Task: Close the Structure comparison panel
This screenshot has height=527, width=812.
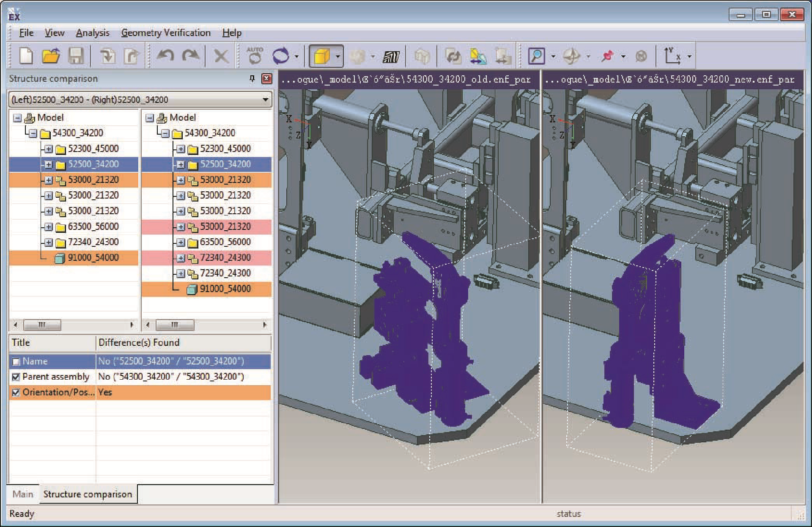Action: point(266,78)
